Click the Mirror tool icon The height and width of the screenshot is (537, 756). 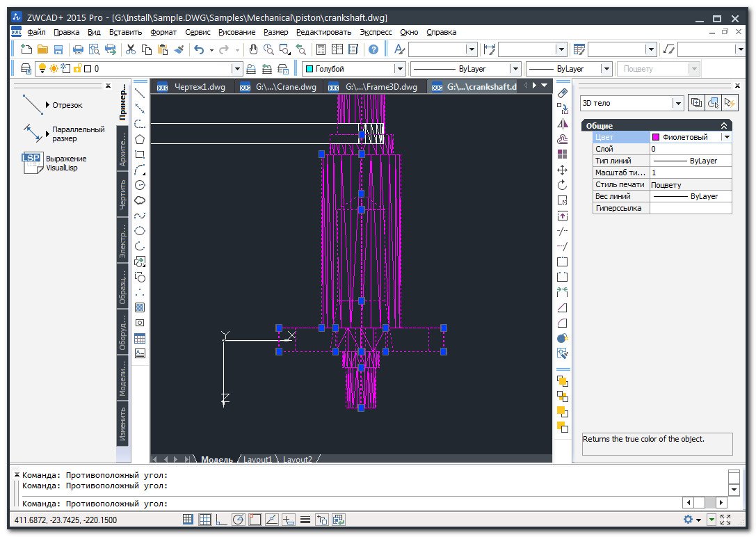(563, 124)
